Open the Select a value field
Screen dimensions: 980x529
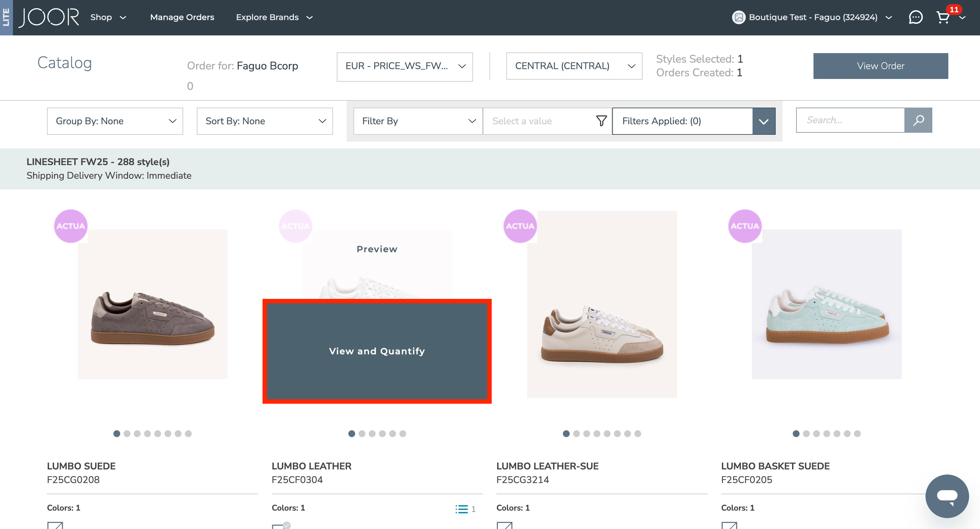(547, 121)
